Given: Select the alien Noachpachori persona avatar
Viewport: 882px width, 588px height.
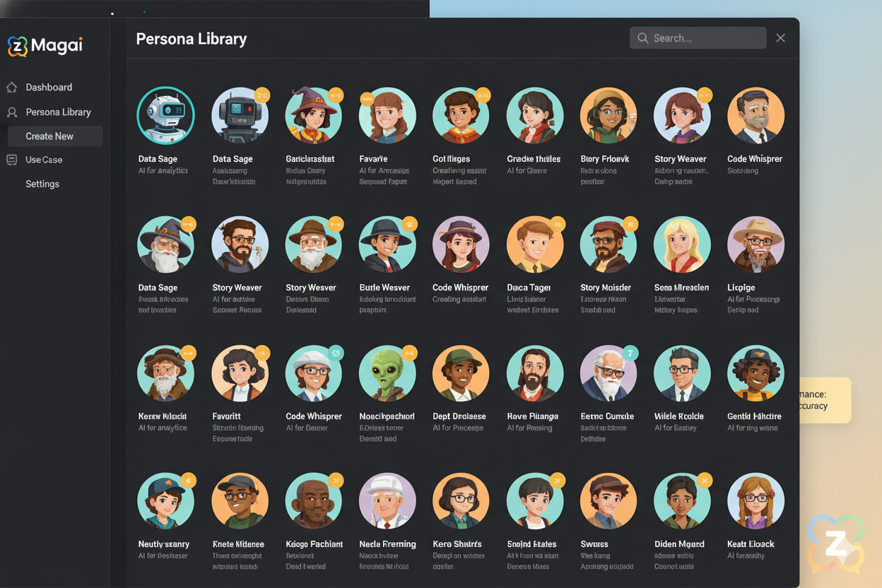Looking at the screenshot, I should click(387, 373).
